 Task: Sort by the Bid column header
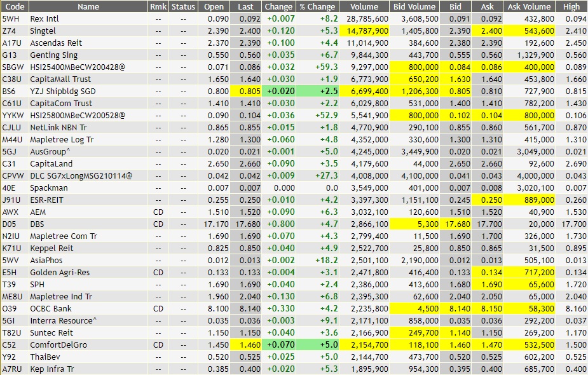(455, 7)
